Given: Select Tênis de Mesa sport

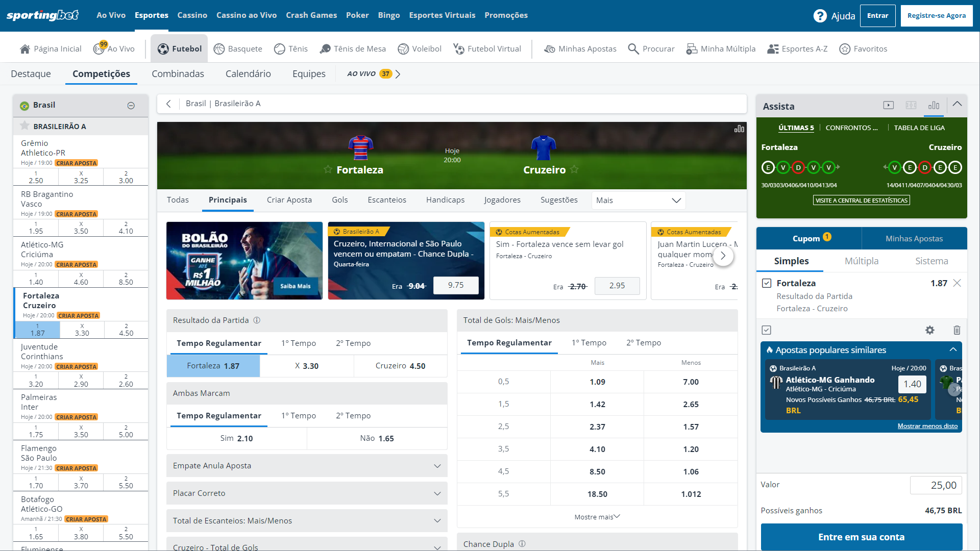Looking at the screenshot, I should click(353, 49).
